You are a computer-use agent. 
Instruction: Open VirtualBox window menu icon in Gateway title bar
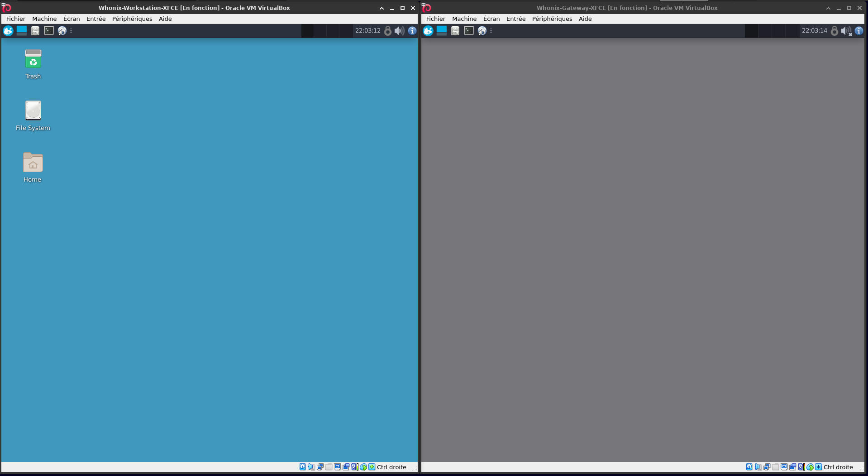[x=426, y=8]
